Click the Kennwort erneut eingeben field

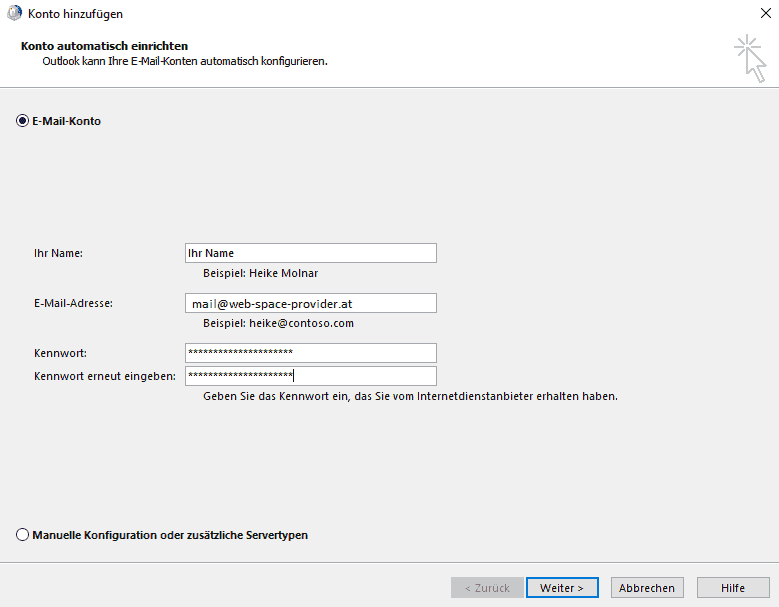point(310,376)
